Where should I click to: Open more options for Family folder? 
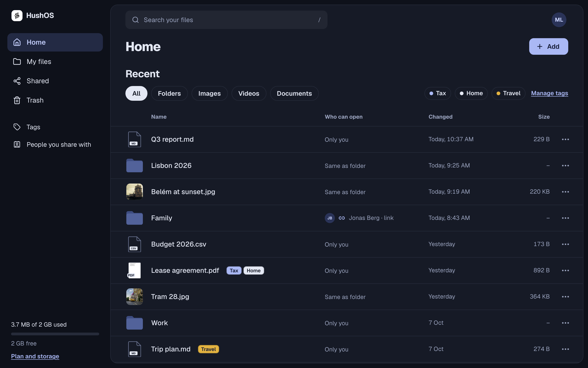[x=565, y=218]
